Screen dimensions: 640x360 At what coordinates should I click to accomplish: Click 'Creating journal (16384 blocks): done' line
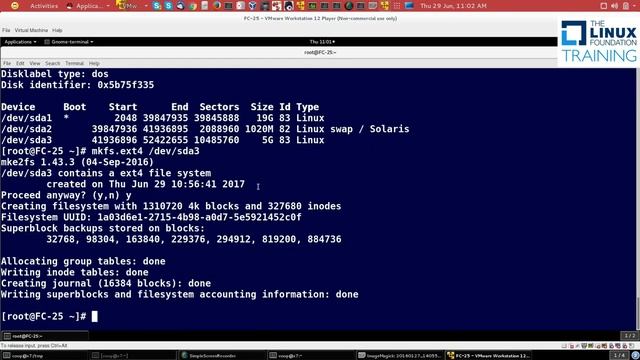[106, 283]
